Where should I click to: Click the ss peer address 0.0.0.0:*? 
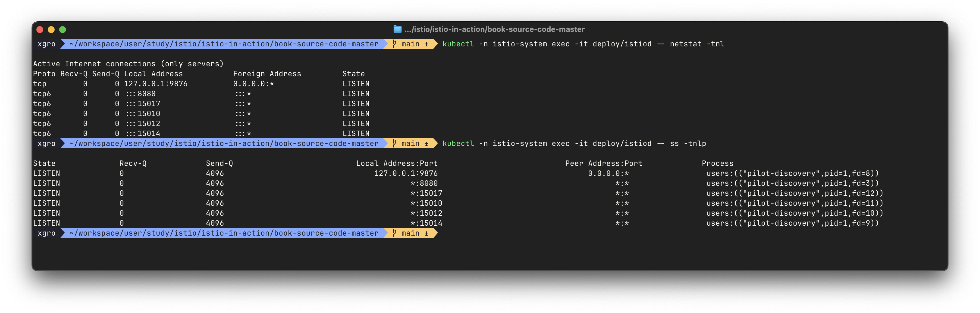click(x=608, y=173)
